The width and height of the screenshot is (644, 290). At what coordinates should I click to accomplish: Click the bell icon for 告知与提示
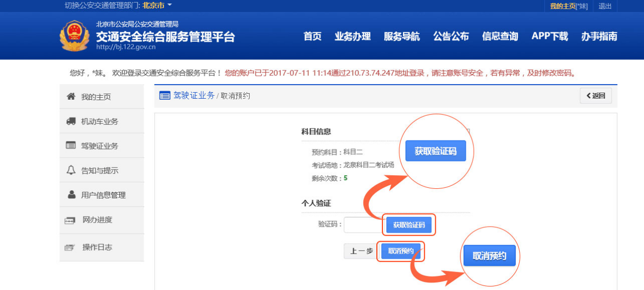click(x=71, y=170)
